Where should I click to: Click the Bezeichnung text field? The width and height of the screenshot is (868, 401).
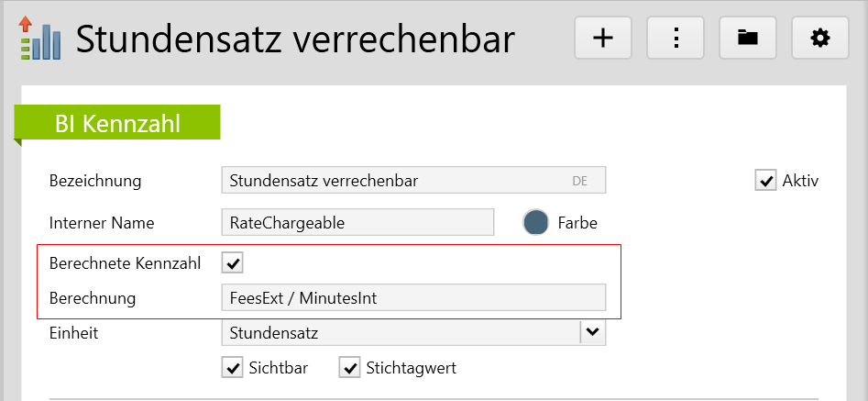(x=394, y=181)
